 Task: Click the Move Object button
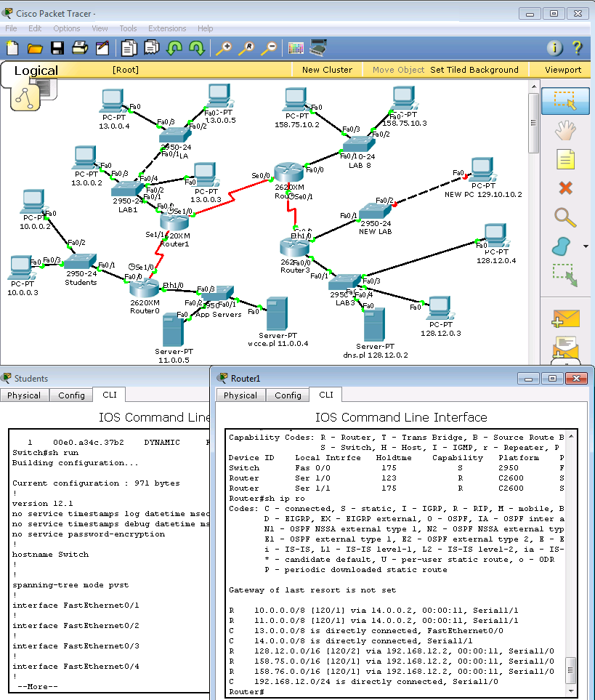(x=398, y=70)
